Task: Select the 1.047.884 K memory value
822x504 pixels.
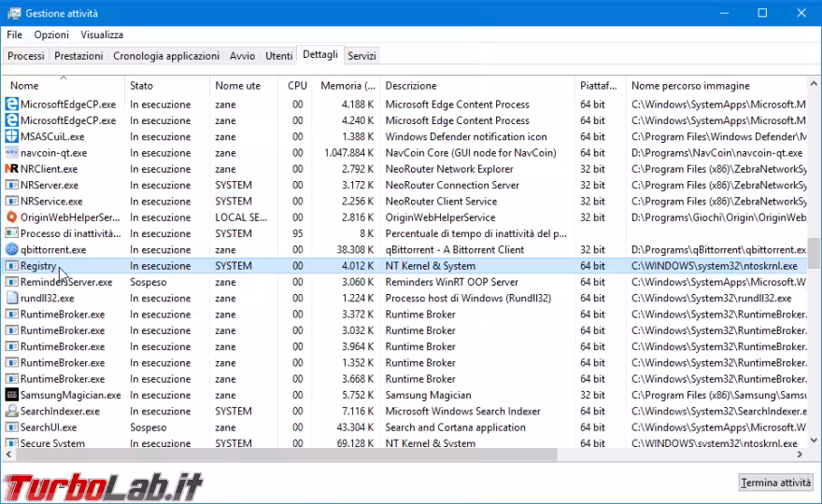Action: click(348, 153)
